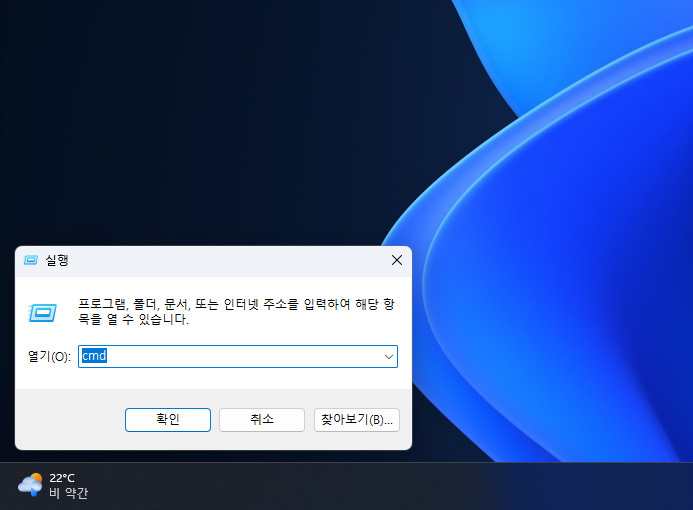
Task: Click the 실행 title text
Action: [x=57, y=260]
